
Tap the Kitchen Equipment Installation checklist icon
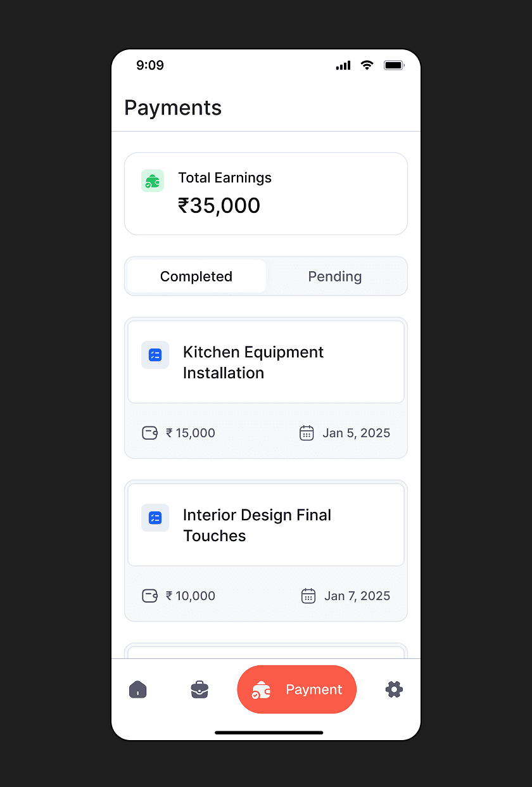(x=155, y=355)
